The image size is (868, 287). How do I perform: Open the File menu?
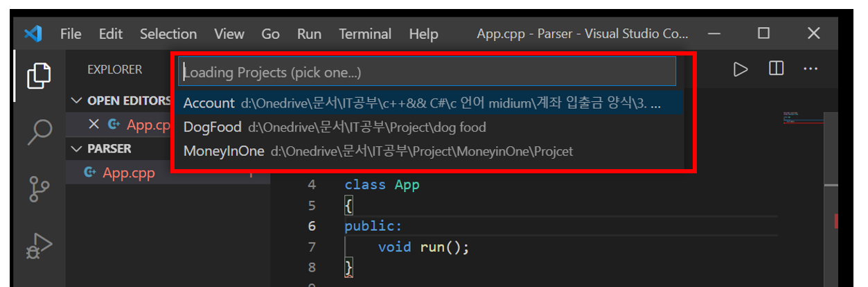point(71,33)
